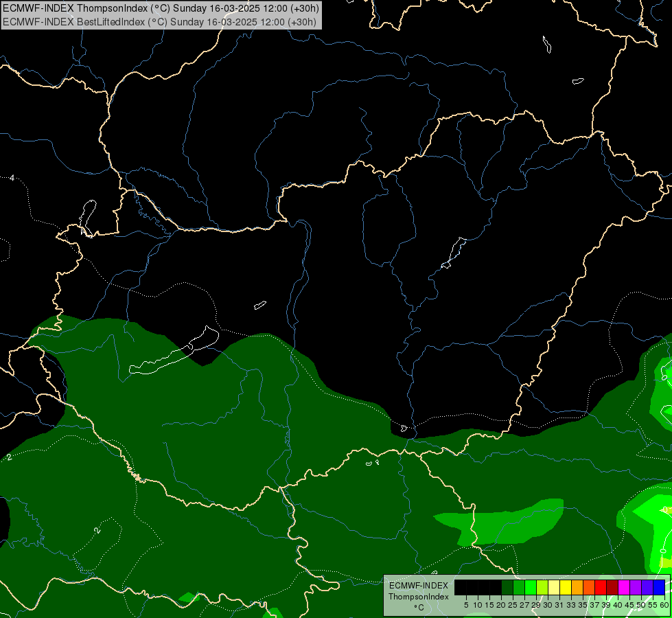This screenshot has width=672, height=618.
Task: Click legend scale value "60"
Action: (x=664, y=605)
